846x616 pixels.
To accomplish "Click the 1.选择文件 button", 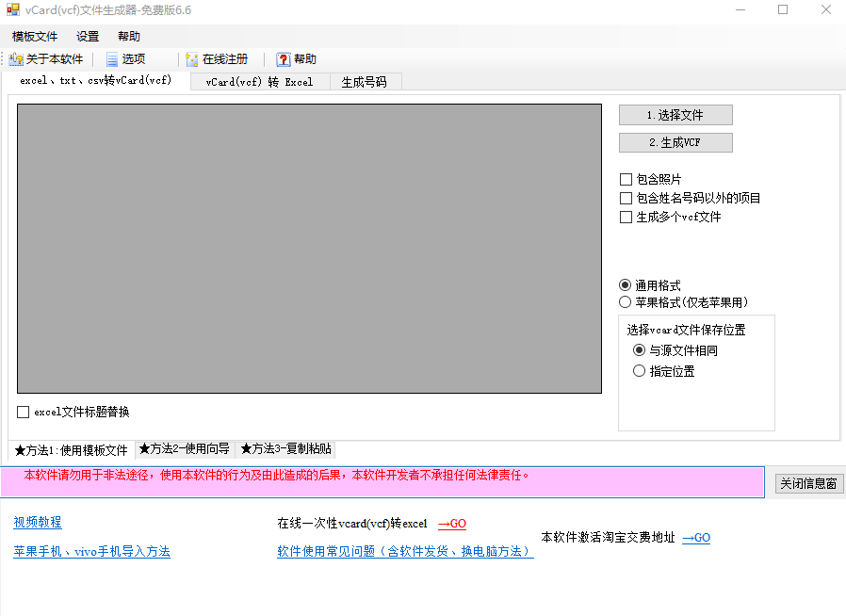I will [x=675, y=115].
